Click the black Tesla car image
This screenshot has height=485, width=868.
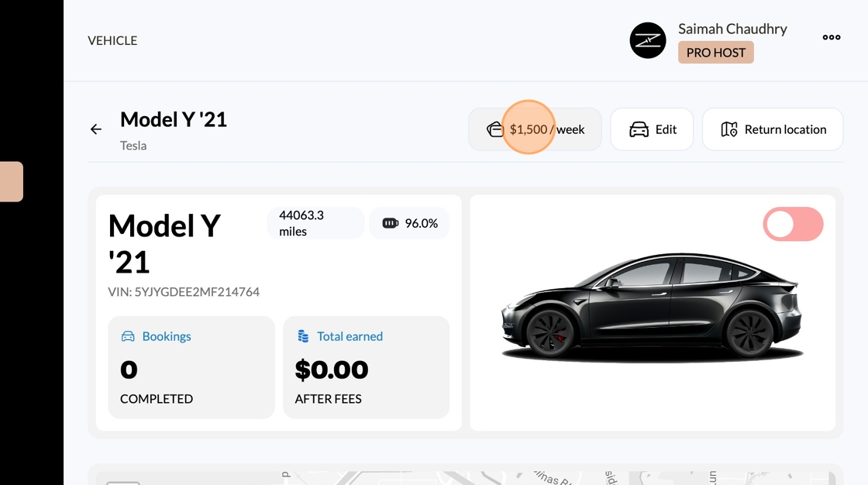click(x=651, y=306)
